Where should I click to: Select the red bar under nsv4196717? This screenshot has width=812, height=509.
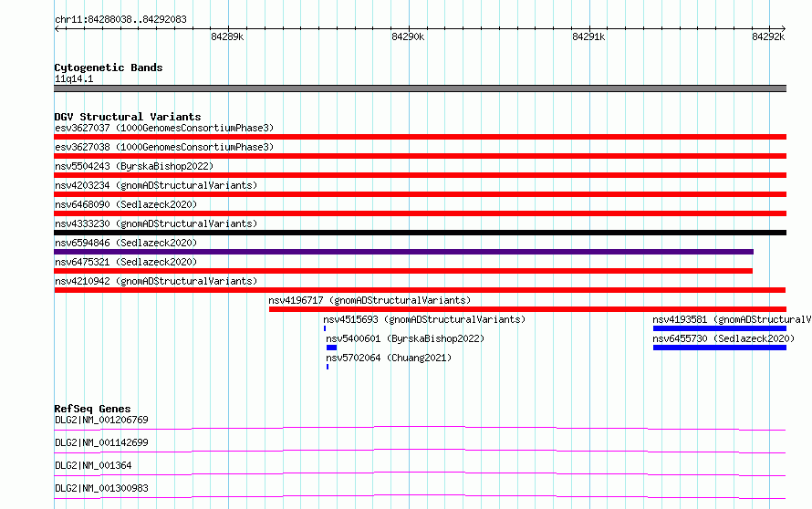click(x=527, y=309)
